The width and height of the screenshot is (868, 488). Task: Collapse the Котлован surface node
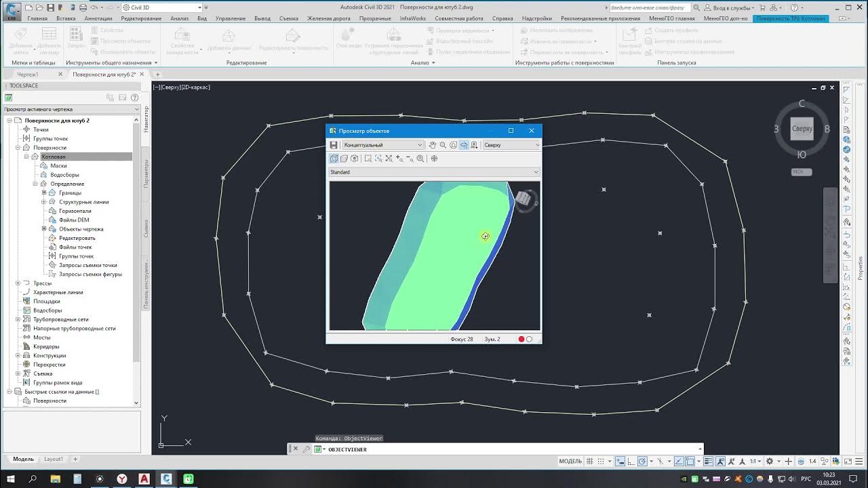click(x=26, y=157)
